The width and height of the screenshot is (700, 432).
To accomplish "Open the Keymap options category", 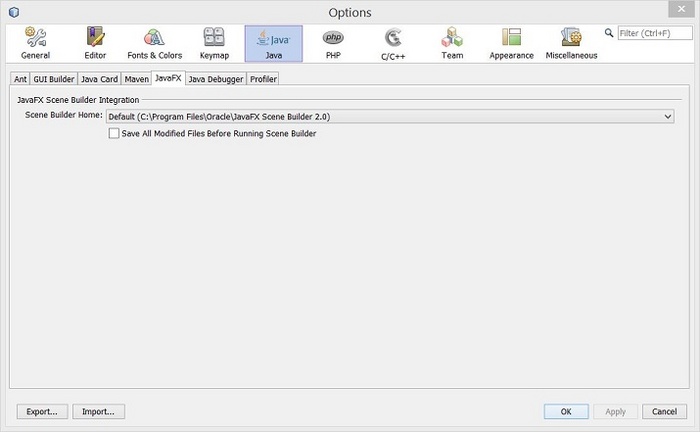I will tap(214, 43).
